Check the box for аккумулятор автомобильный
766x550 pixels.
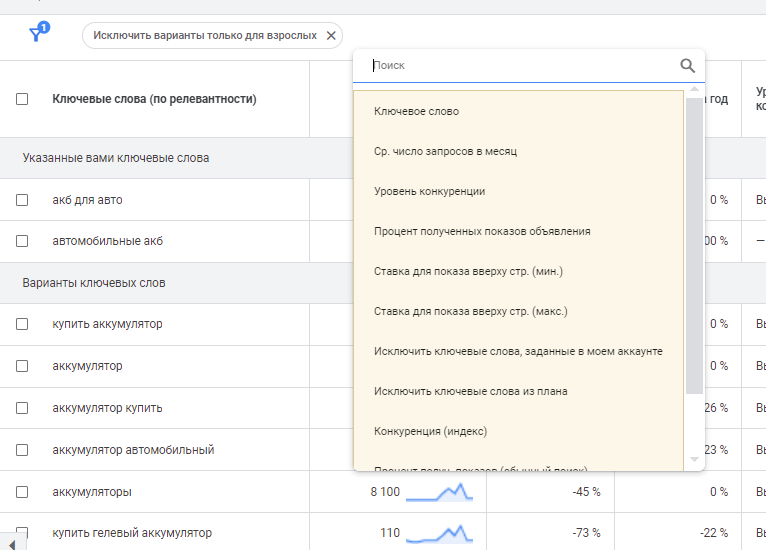point(22,450)
